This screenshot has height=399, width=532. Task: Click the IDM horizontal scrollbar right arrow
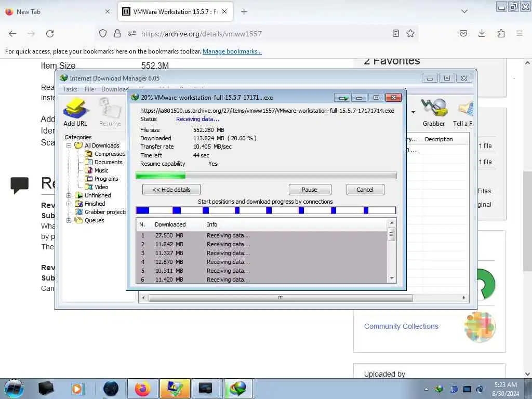tap(464, 298)
